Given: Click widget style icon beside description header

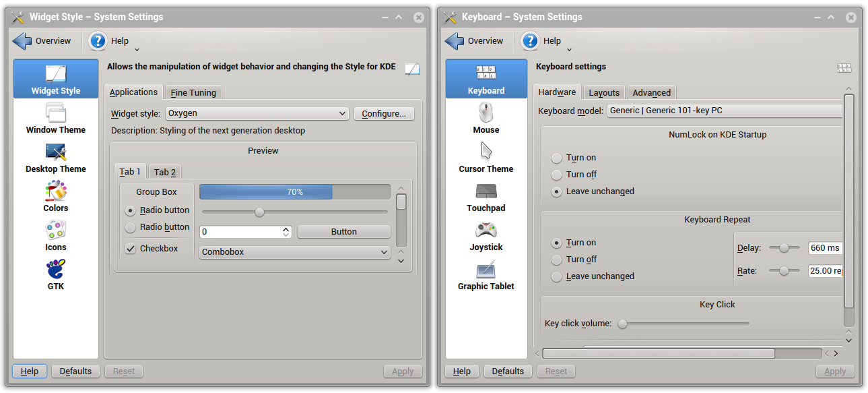Looking at the screenshot, I should pyautogui.click(x=412, y=68).
